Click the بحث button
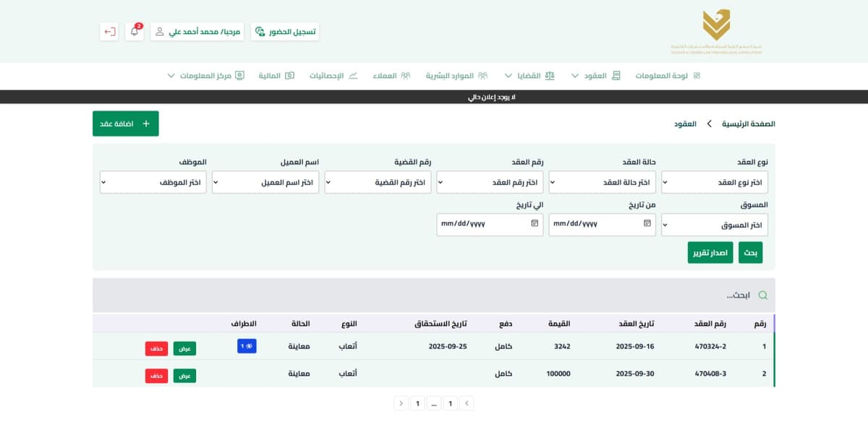This screenshot has height=427, width=868. click(x=751, y=253)
